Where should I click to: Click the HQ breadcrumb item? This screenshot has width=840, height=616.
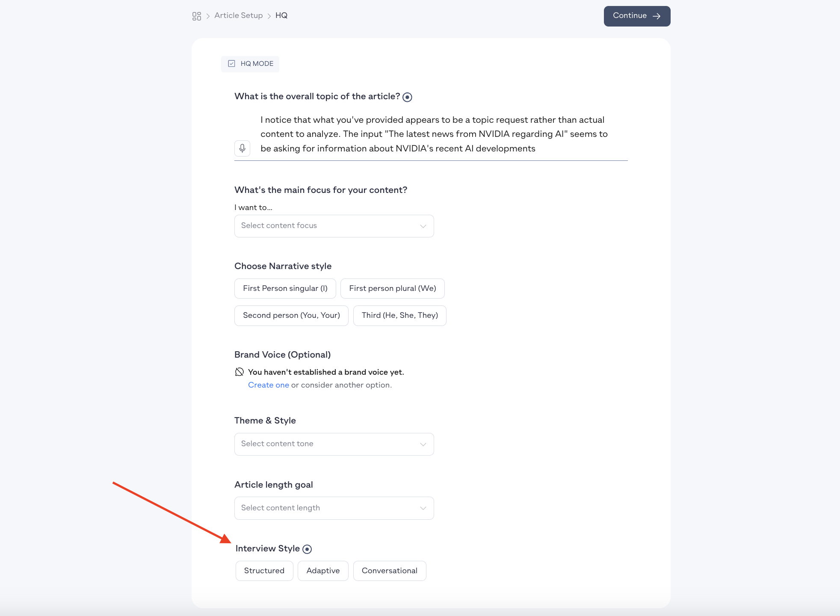pos(281,15)
